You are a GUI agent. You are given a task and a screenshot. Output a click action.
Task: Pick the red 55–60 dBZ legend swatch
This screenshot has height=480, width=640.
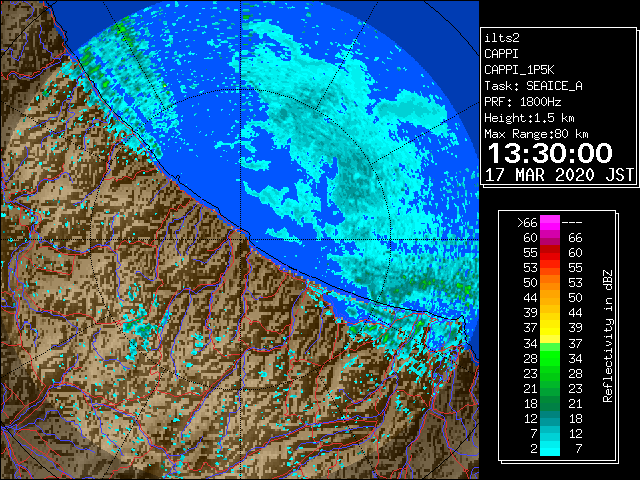(550, 253)
